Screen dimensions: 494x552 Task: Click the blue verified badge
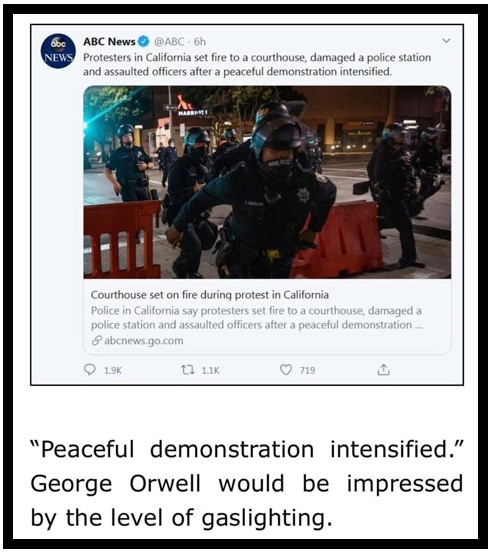click(144, 42)
